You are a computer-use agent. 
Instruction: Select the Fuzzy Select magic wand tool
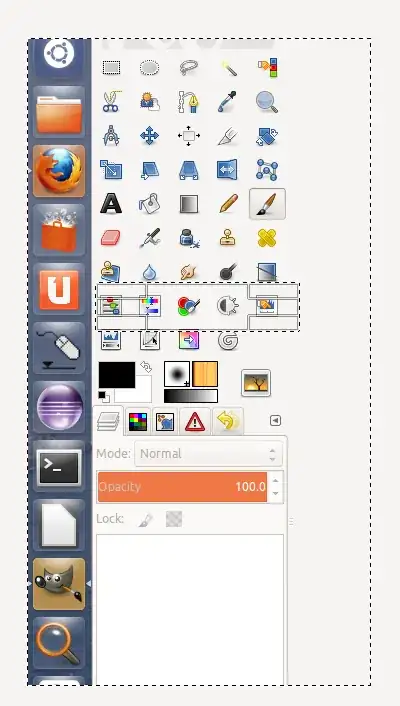(228, 68)
